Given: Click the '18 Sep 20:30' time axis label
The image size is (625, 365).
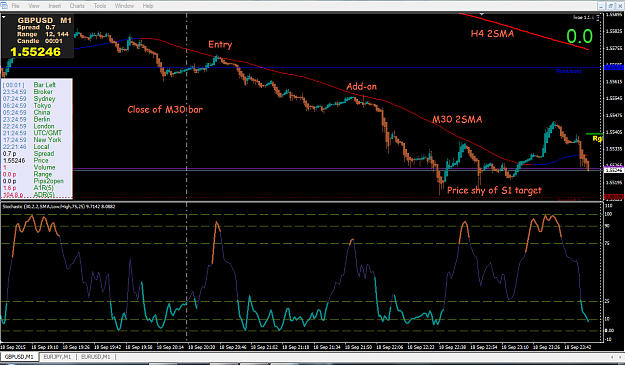Looking at the screenshot, I should 201,347.
